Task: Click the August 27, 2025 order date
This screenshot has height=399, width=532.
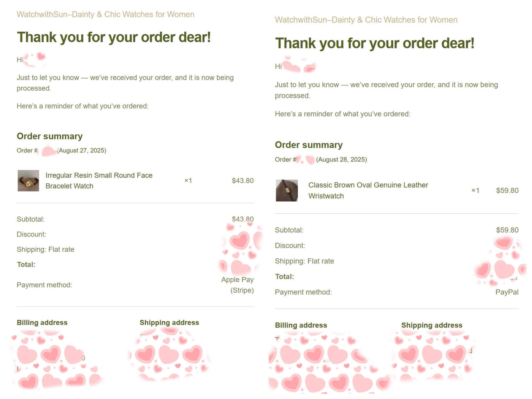Action: click(x=82, y=151)
